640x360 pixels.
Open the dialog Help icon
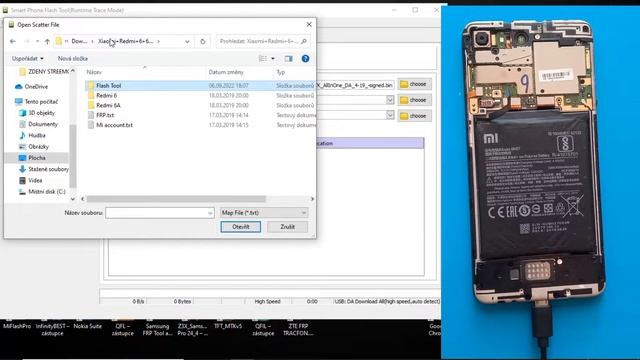click(x=305, y=59)
